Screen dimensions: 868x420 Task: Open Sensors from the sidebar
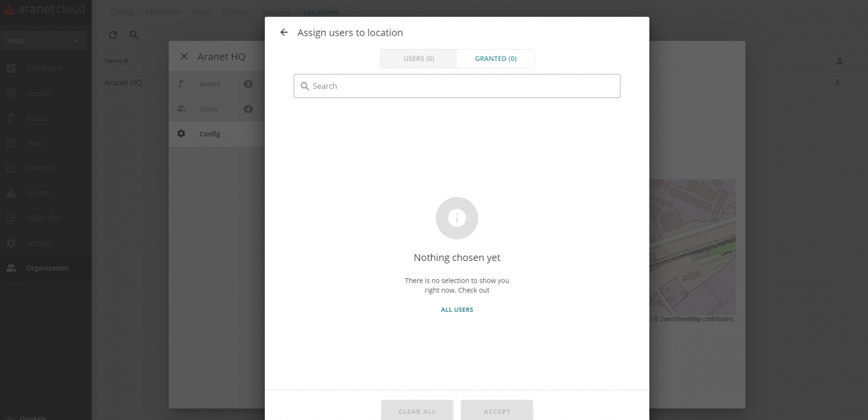[x=38, y=93]
